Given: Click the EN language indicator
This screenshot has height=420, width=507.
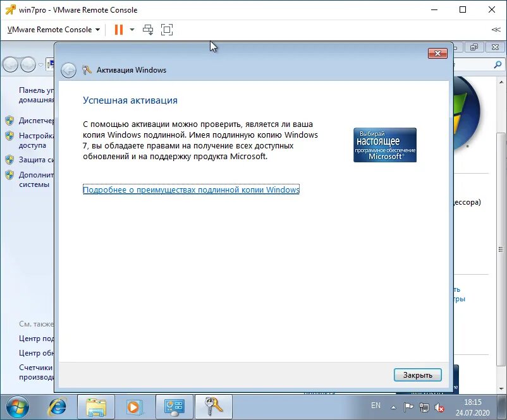Looking at the screenshot, I should [376, 405].
